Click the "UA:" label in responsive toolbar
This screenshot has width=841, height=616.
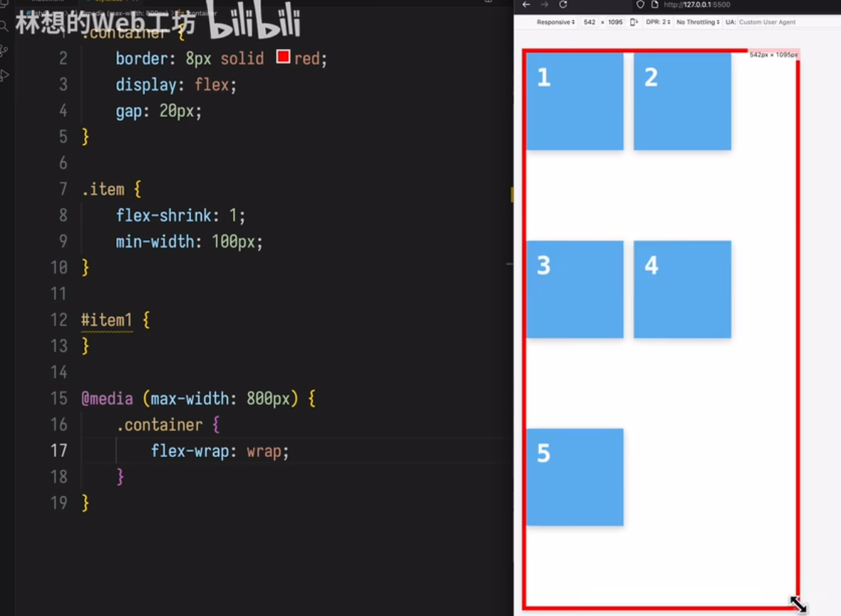coord(731,22)
